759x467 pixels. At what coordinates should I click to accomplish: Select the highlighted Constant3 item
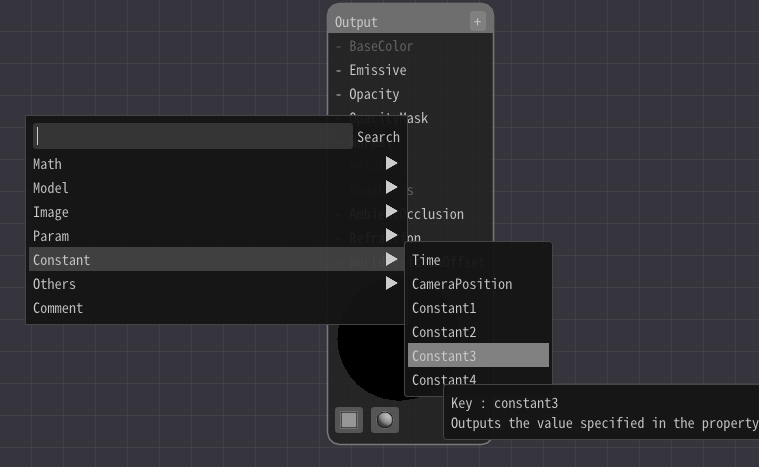444,356
